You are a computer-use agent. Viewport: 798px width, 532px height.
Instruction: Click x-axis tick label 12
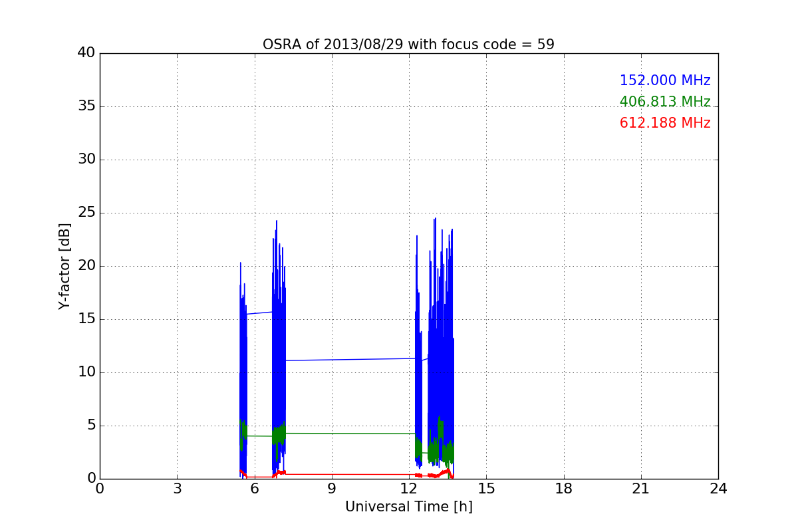[x=409, y=489]
